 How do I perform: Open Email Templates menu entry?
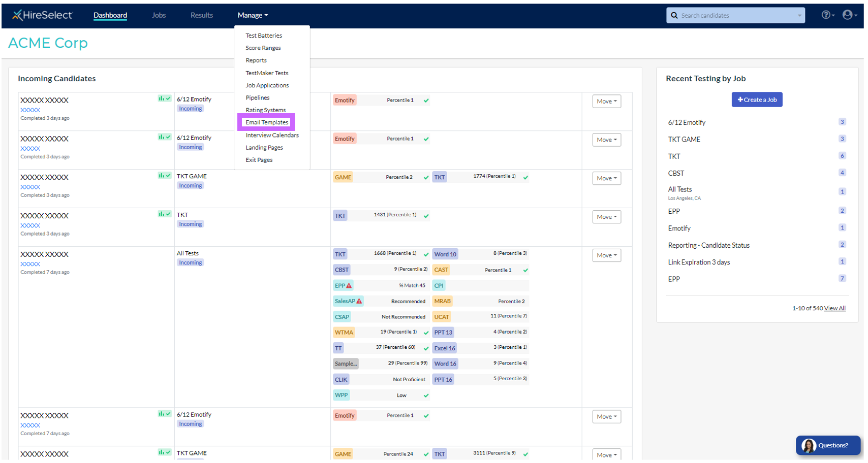[x=267, y=122]
